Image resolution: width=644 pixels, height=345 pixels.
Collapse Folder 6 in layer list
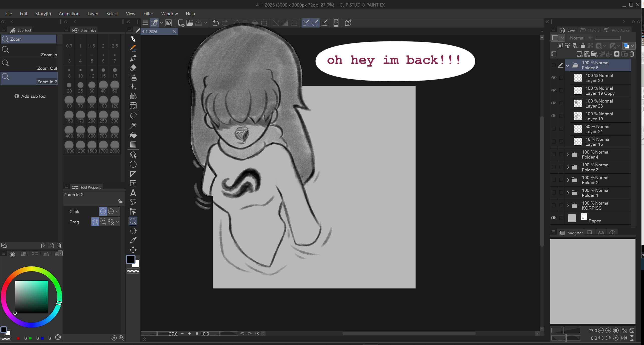click(x=568, y=65)
